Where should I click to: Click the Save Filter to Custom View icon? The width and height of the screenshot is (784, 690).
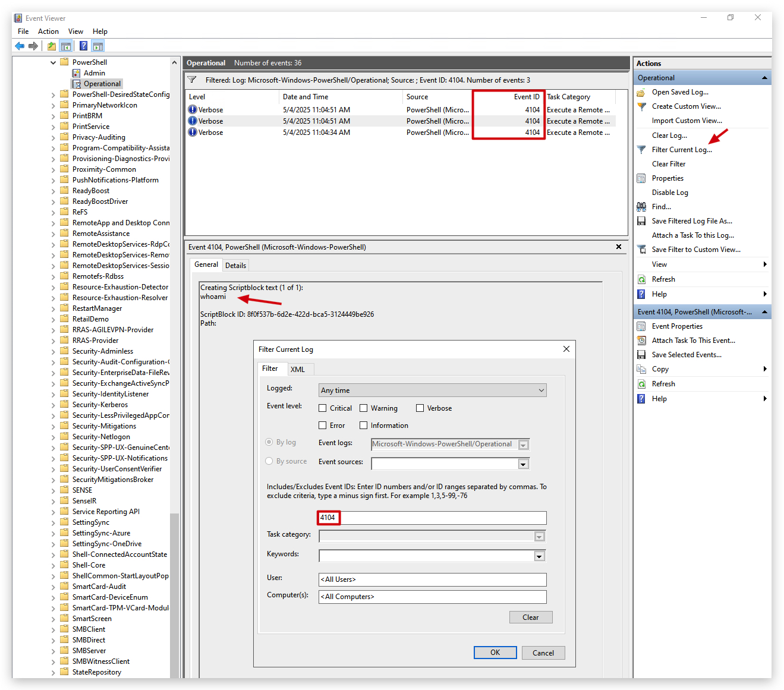(x=641, y=250)
